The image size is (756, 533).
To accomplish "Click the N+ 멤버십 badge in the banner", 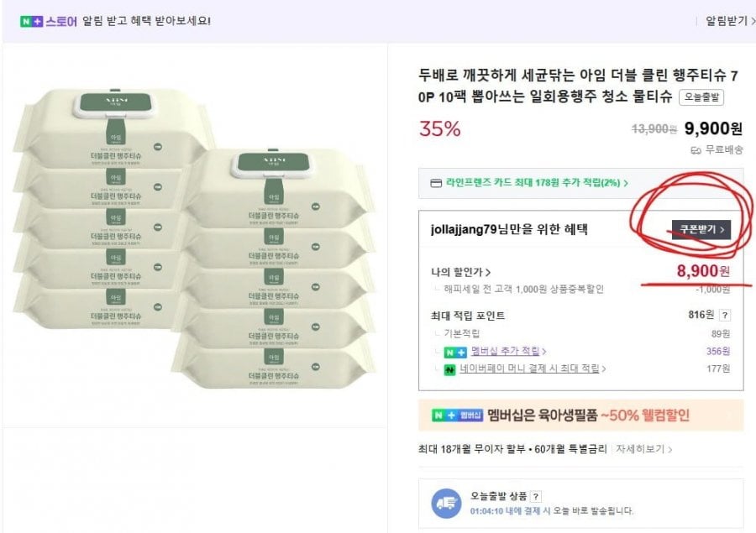I will tap(459, 415).
